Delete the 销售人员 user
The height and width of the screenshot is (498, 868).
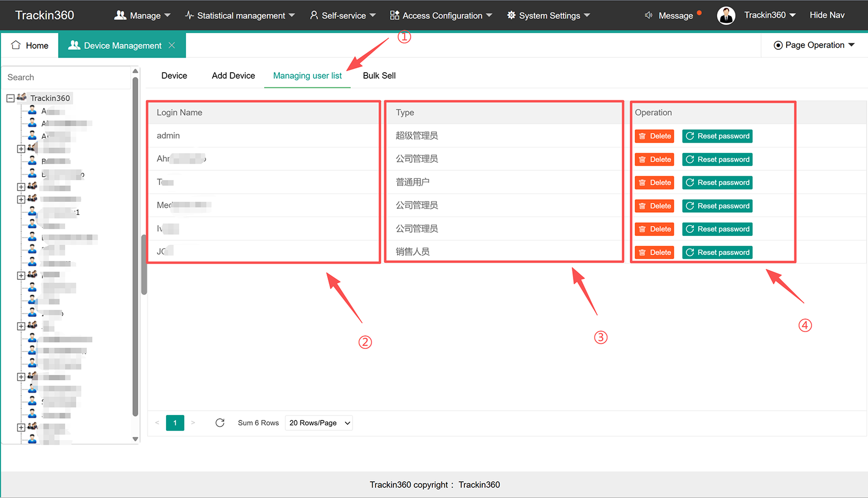[x=654, y=252]
